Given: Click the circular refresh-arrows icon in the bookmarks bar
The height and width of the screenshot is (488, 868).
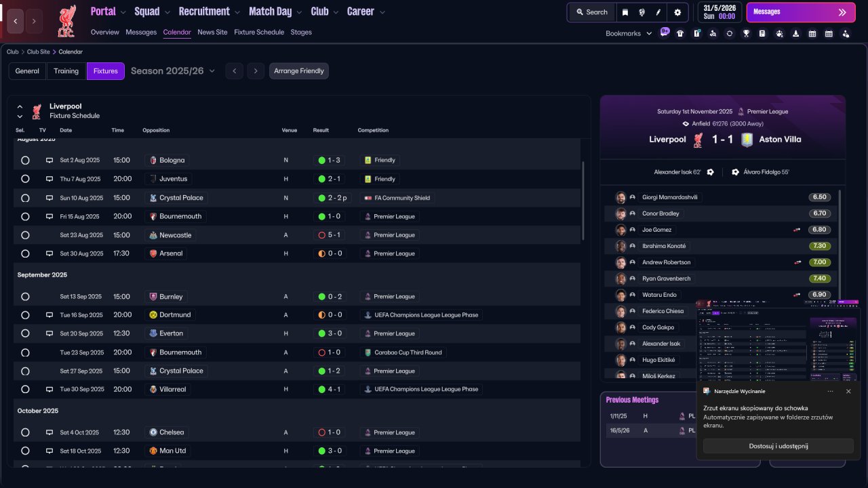Looking at the screenshot, I should pos(730,33).
